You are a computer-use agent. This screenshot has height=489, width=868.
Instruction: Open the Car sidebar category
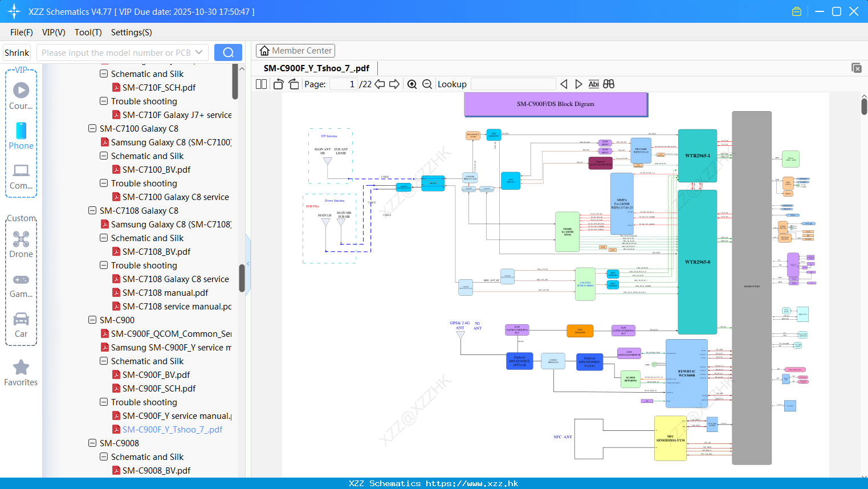click(x=21, y=325)
